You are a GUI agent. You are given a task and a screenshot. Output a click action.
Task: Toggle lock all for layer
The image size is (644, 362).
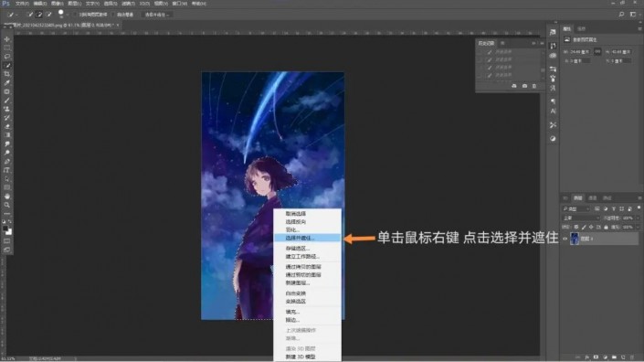point(607,227)
